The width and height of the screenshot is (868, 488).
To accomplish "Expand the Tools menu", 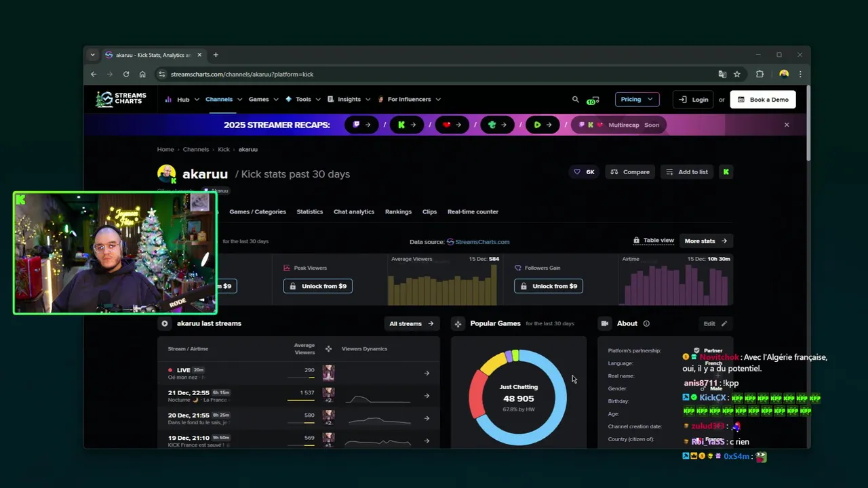I will click(302, 100).
